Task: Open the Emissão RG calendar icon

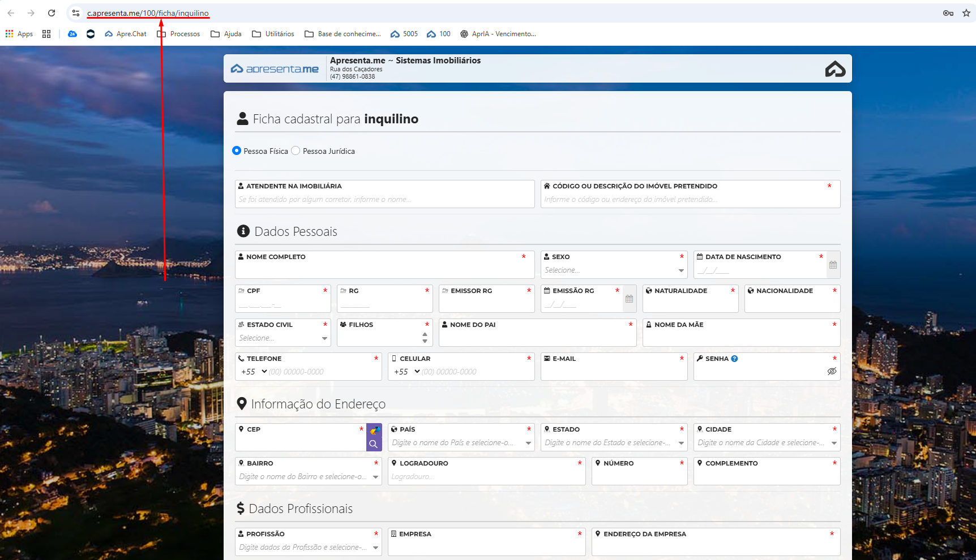Action: pyautogui.click(x=629, y=299)
